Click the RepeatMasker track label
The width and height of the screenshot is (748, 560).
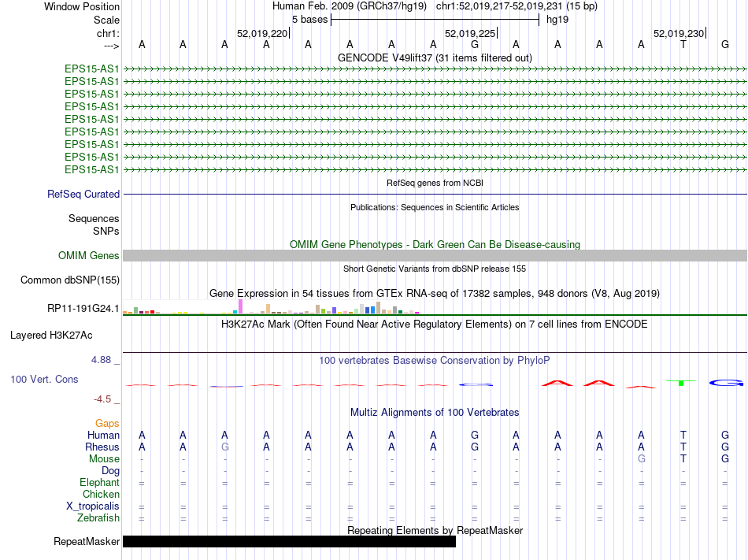(87, 541)
